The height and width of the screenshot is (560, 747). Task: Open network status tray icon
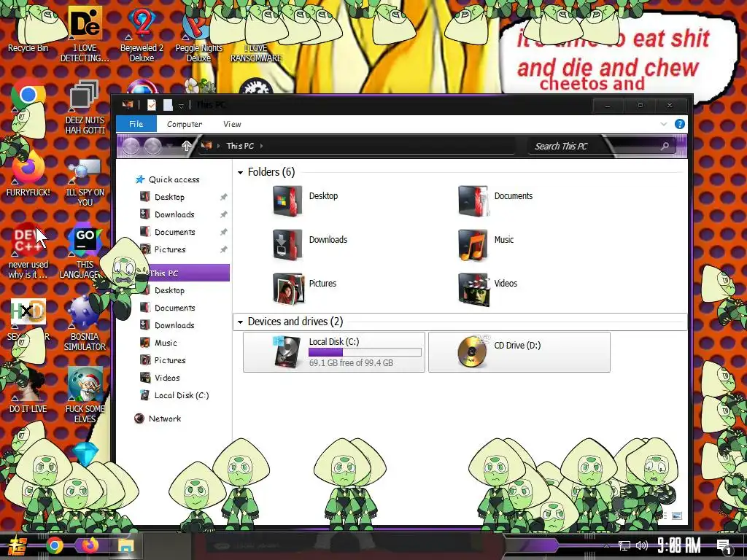click(624, 545)
